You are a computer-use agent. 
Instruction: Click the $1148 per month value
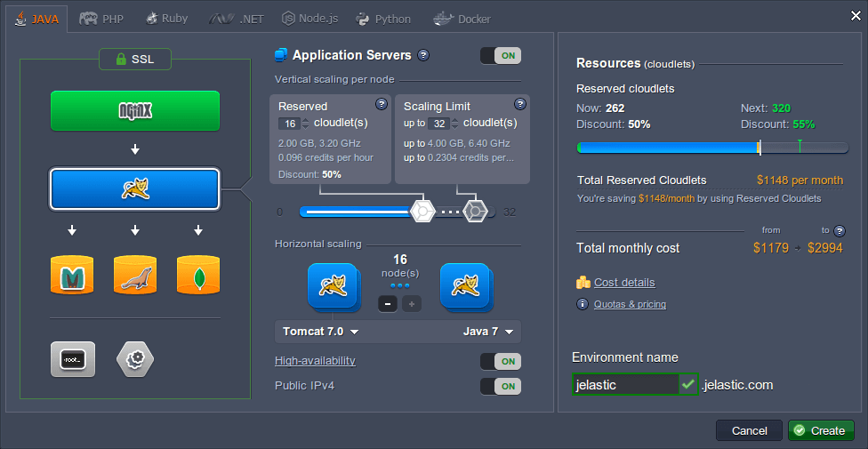click(x=800, y=180)
